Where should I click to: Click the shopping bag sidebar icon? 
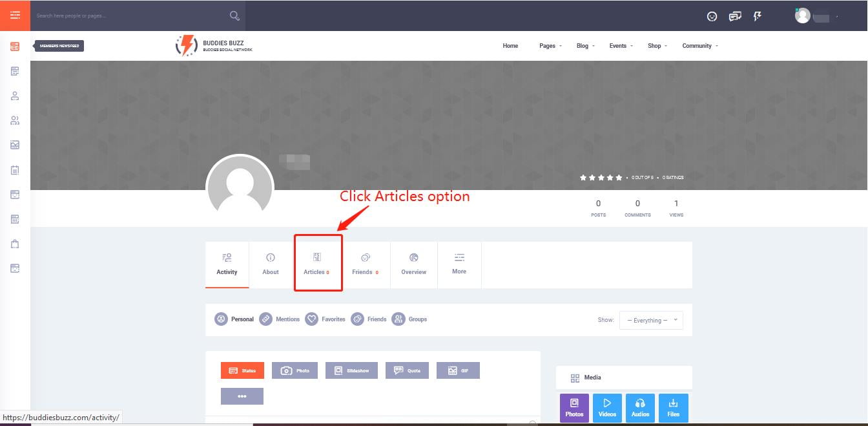point(15,244)
